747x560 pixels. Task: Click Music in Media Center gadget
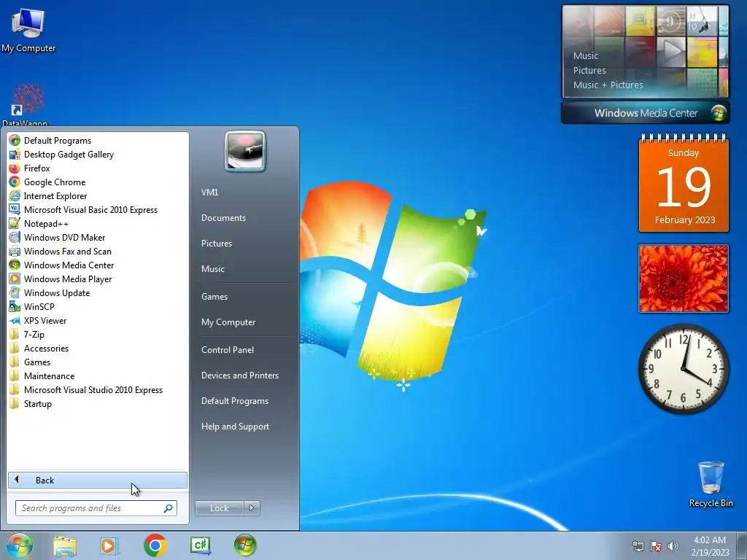coord(586,55)
